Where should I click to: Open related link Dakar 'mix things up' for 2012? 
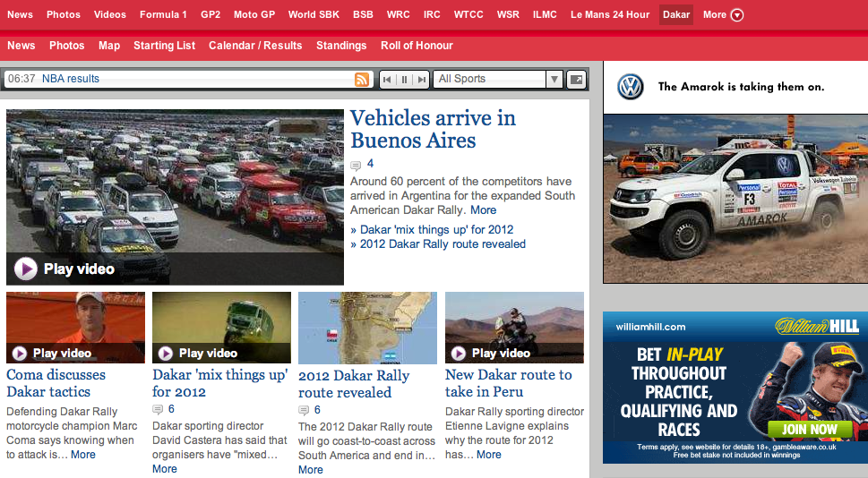click(437, 229)
